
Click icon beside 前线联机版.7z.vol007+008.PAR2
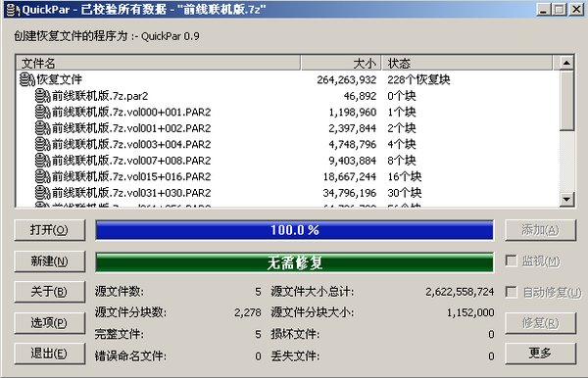(x=42, y=161)
